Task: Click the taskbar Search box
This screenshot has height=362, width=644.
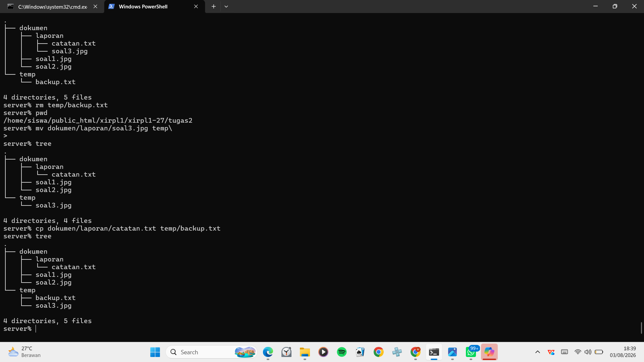Action: click(x=211, y=352)
